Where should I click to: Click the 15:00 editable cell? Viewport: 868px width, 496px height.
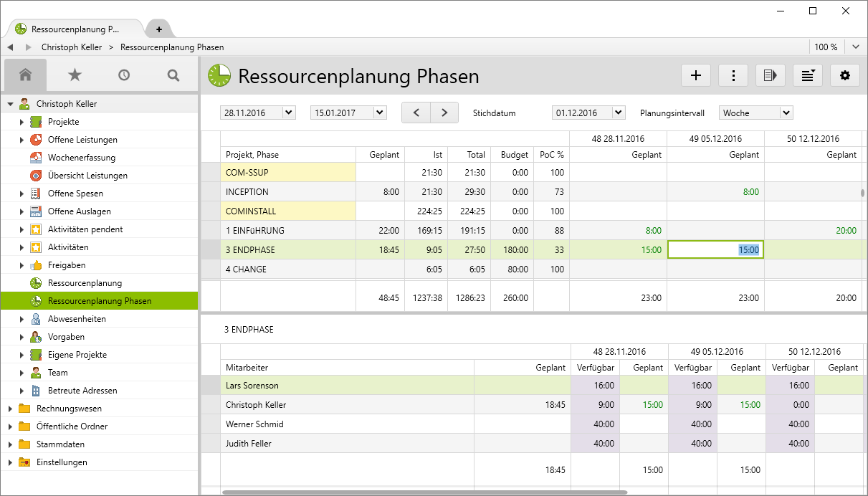(x=715, y=249)
